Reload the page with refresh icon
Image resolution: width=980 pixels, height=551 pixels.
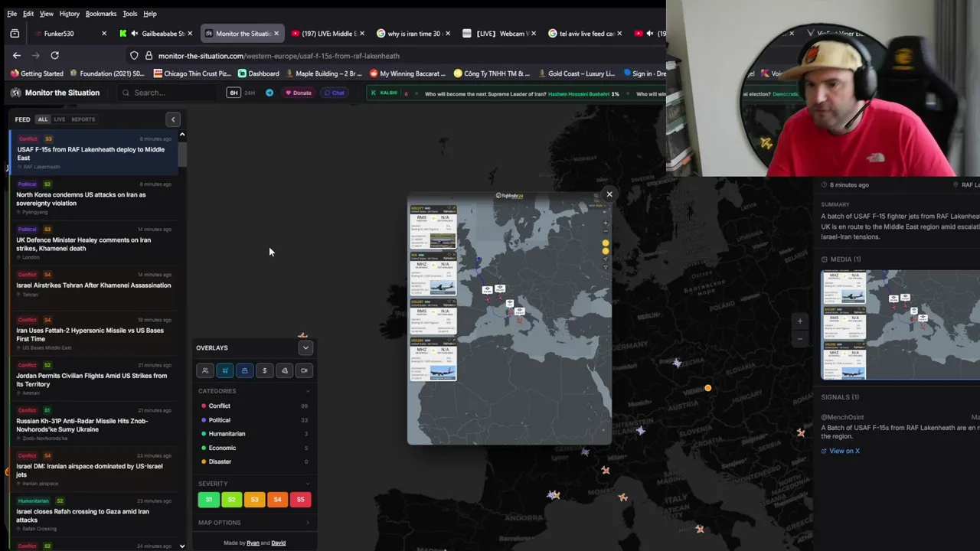54,55
